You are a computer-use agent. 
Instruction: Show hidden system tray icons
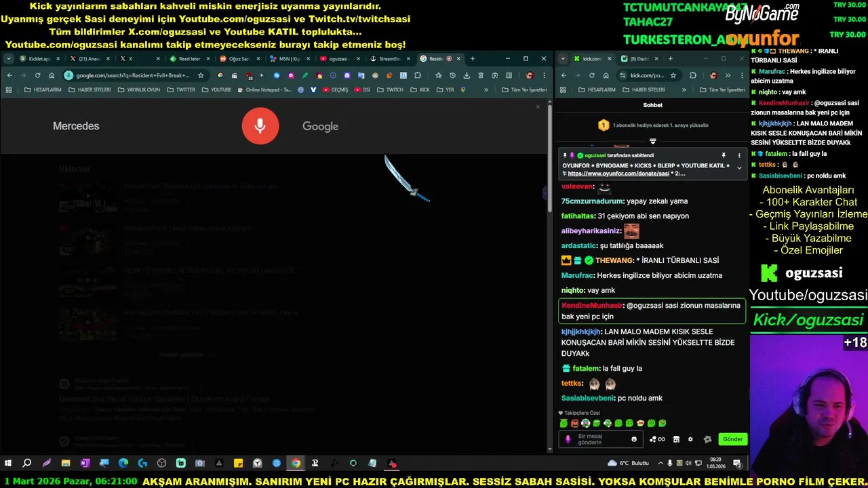(661, 464)
